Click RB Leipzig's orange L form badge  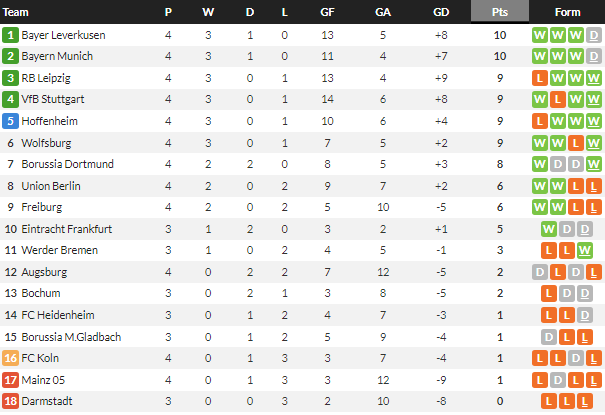click(x=541, y=78)
